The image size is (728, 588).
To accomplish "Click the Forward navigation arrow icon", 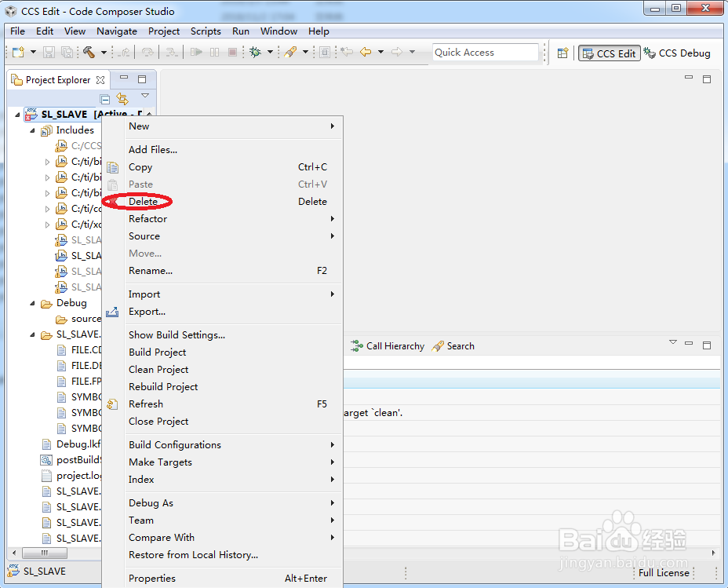I will click(396, 52).
